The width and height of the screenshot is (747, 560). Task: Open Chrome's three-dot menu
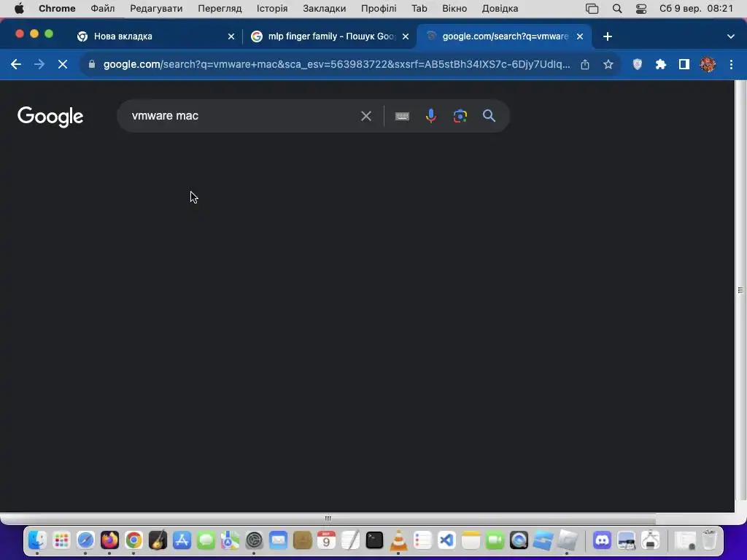pos(731,64)
